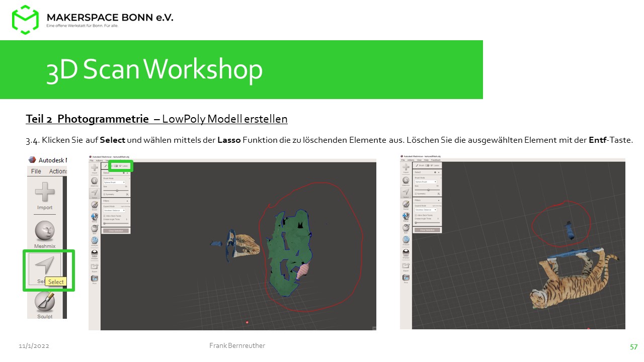Click Meshmix face icon in the enlarged crop

(45, 231)
